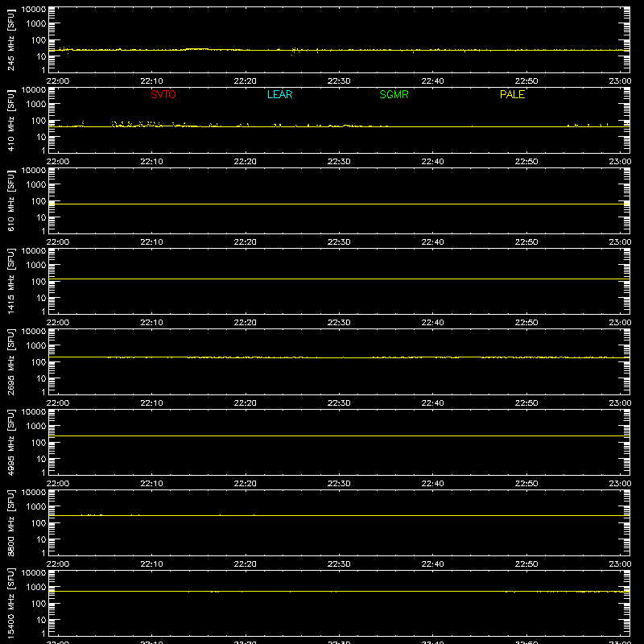This screenshot has height=644, width=644.
Task: Click the 10 value on the 245 MHz axis
Action: (41, 56)
